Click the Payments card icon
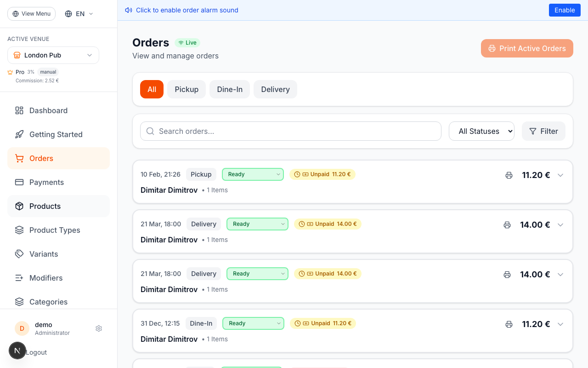The width and height of the screenshot is (588, 368). 19,182
